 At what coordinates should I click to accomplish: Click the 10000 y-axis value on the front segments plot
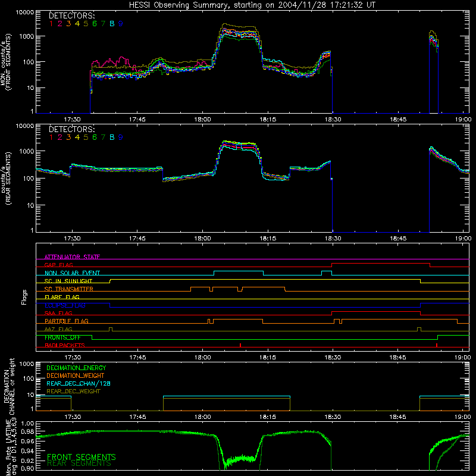[25, 12]
